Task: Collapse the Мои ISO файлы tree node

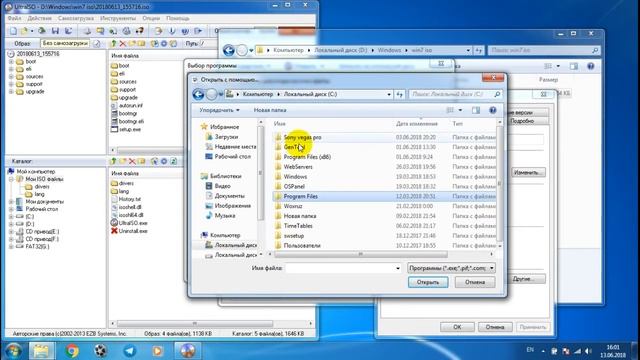Action: 11,179
